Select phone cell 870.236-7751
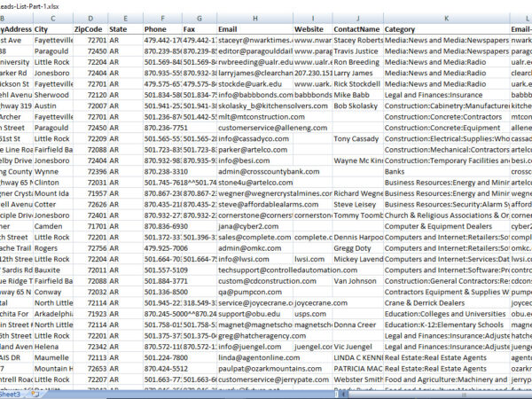 point(162,128)
